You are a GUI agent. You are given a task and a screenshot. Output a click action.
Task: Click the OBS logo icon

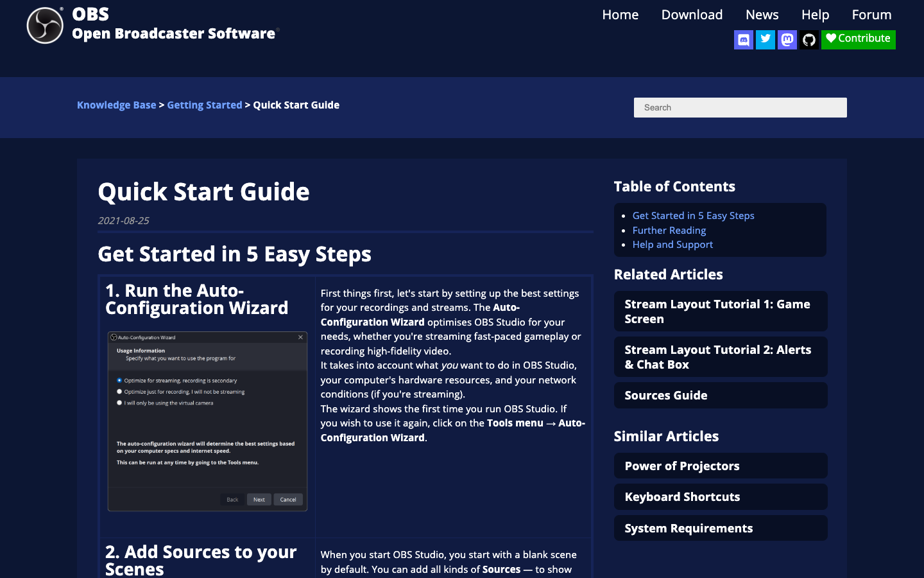(45, 26)
